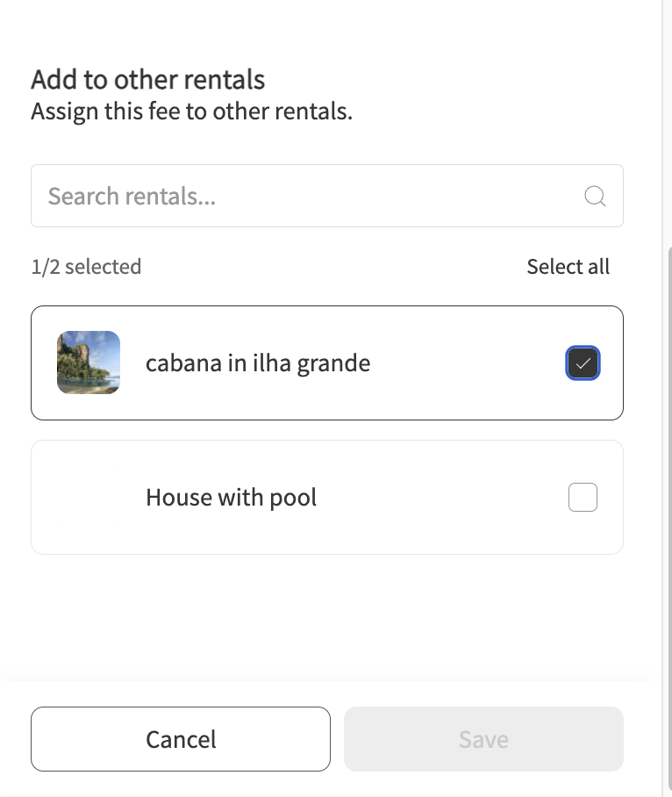Focus the Search rentals input field

327,196
